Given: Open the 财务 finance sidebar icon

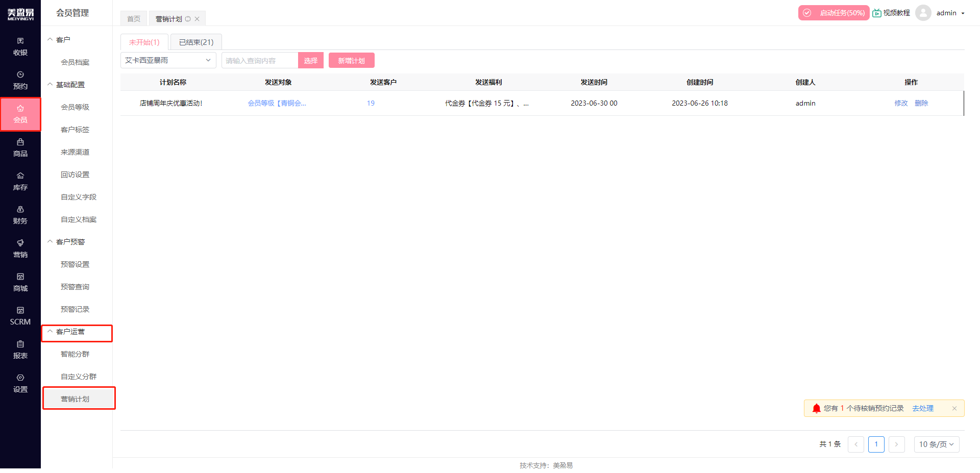Looking at the screenshot, I should tap(20, 215).
